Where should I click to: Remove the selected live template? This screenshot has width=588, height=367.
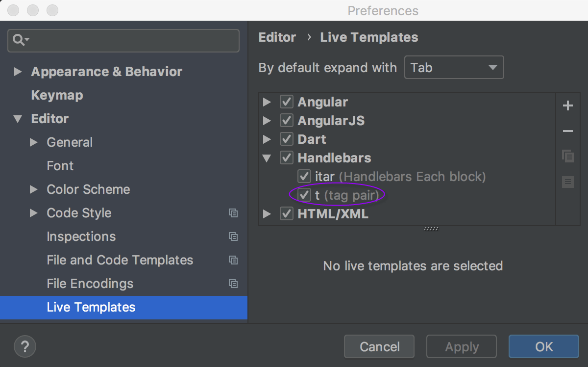(x=567, y=131)
